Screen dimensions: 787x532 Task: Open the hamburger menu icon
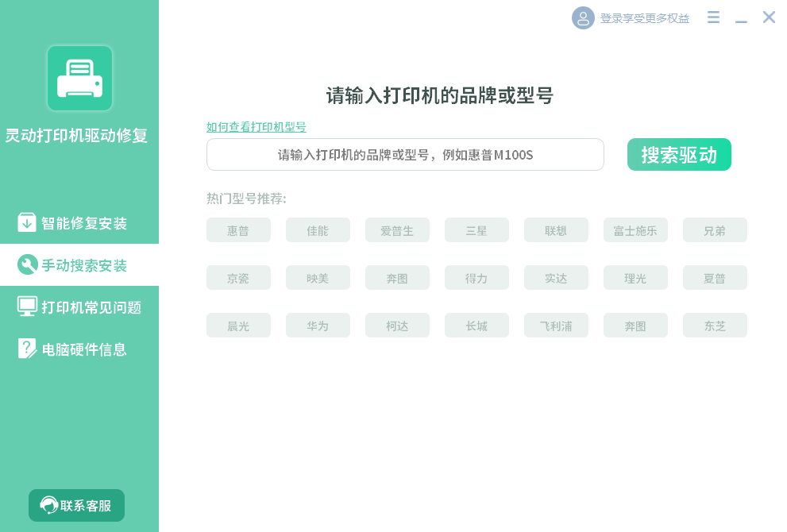click(x=712, y=17)
